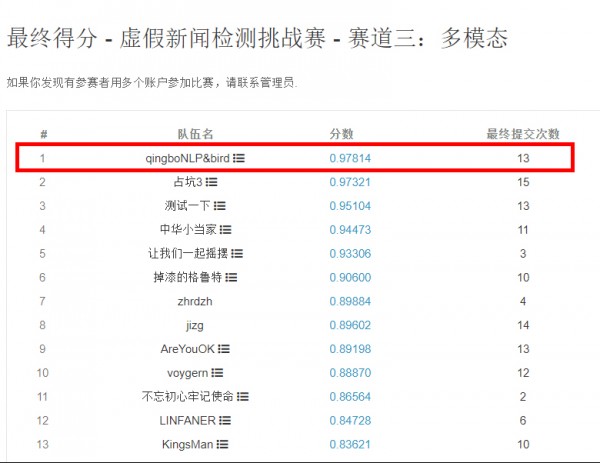This screenshot has height=463, width=600.
Task: Open list icon next to KingsMan
Action: click(x=222, y=444)
